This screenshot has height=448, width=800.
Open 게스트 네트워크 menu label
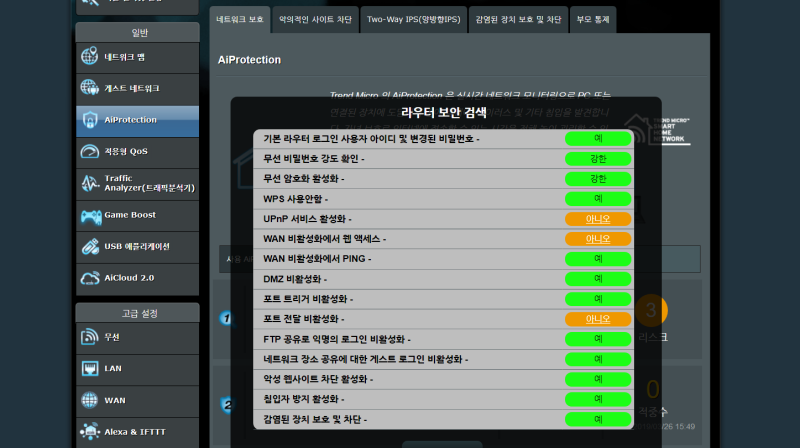tap(132, 88)
